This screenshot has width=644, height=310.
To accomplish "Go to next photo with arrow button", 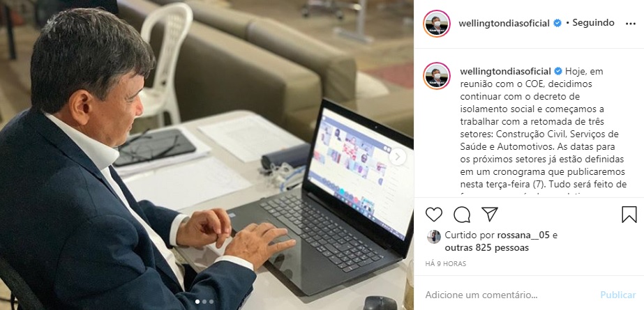I will click(397, 157).
